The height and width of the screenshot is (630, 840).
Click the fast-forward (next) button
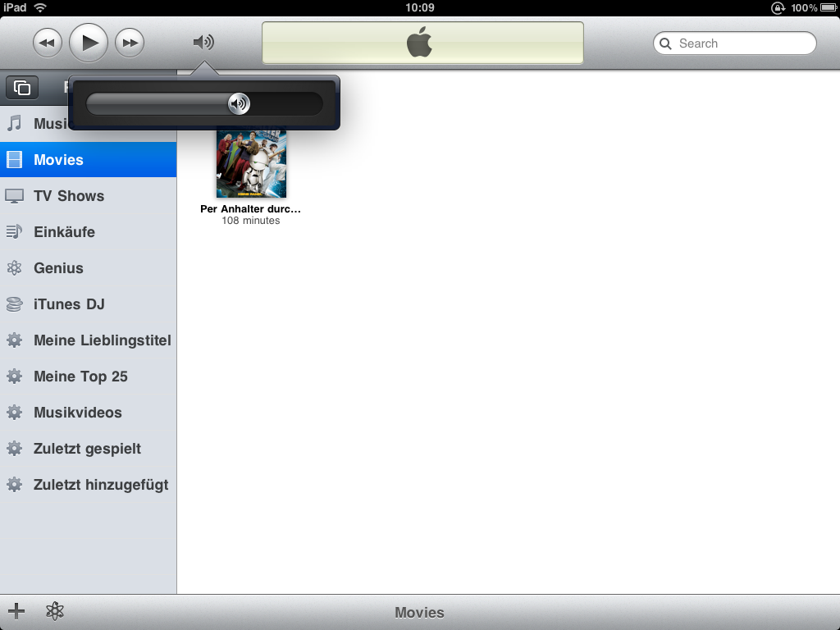click(130, 43)
